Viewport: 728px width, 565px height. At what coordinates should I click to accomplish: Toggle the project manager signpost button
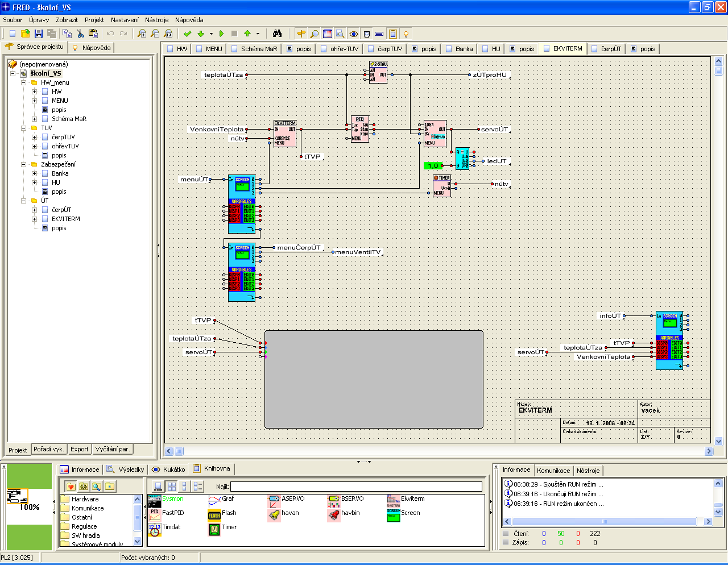pos(301,34)
